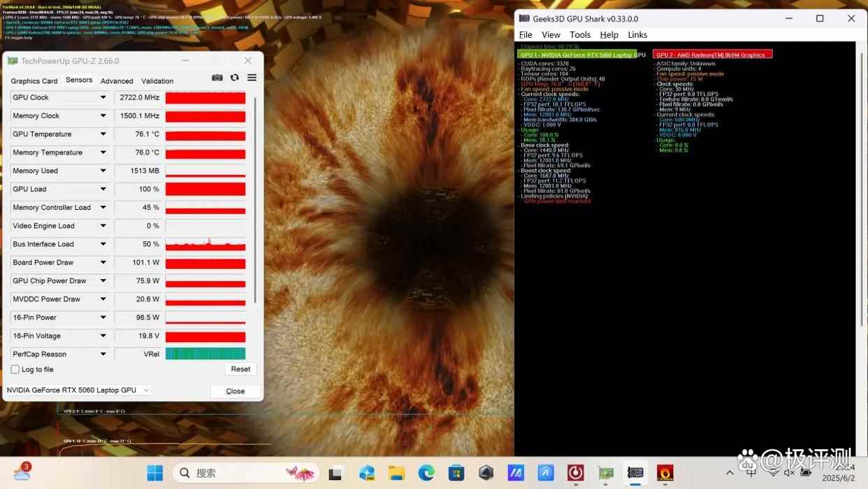The height and width of the screenshot is (489, 868).
Task: Click the FurMark icon in the taskbar
Action: 665,473
